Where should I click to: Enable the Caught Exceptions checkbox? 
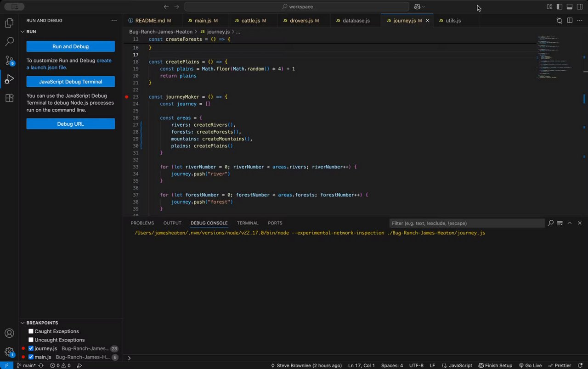(31, 331)
